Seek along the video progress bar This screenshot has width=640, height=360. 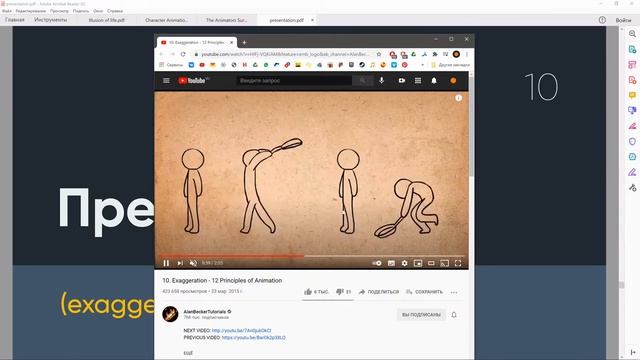point(311,256)
